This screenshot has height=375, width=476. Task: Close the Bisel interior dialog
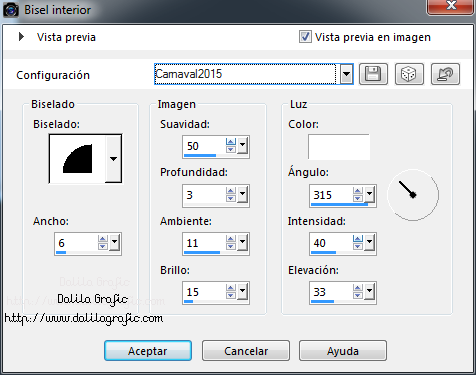[451, 7]
